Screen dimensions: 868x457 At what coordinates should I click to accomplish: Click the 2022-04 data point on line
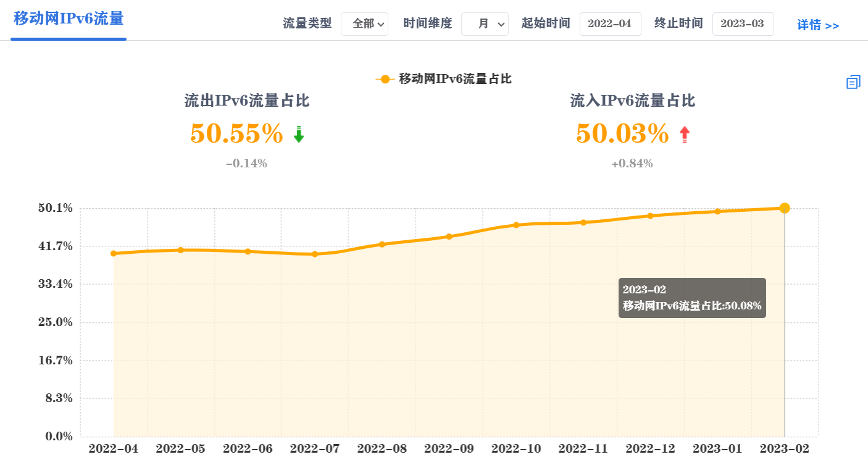114,253
